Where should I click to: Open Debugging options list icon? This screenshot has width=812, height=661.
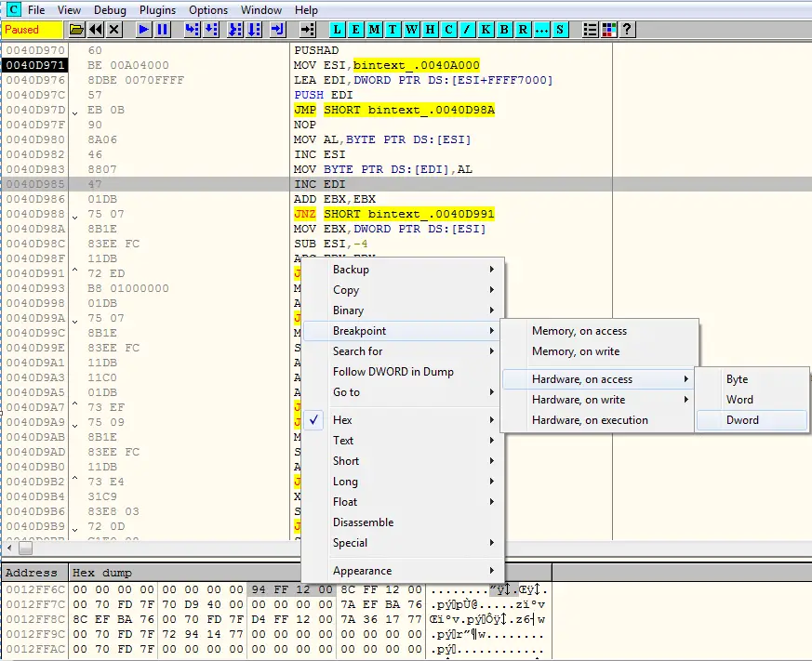591,30
